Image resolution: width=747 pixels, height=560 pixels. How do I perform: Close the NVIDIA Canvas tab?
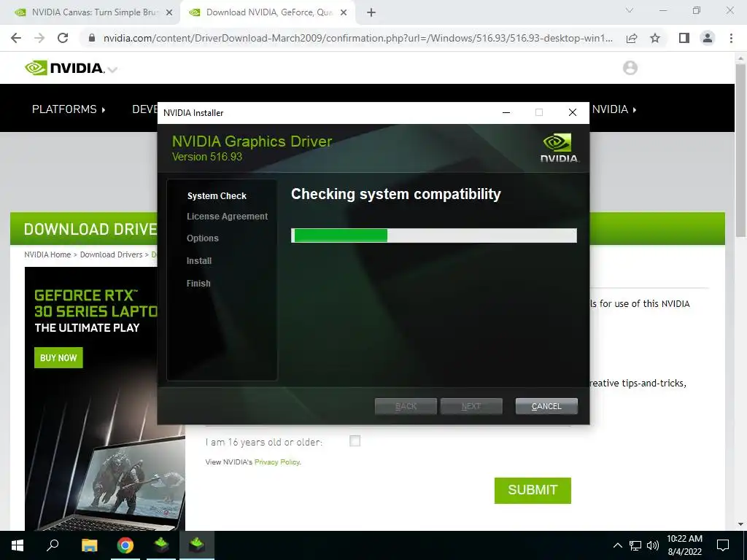[169, 12]
